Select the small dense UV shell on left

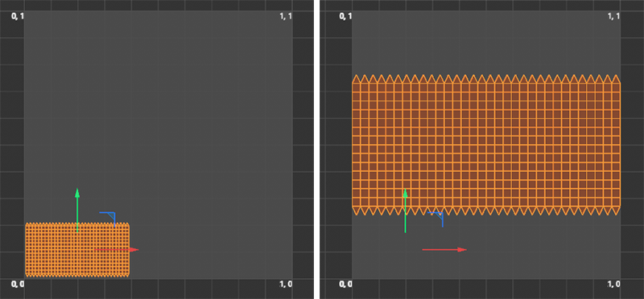point(77,249)
